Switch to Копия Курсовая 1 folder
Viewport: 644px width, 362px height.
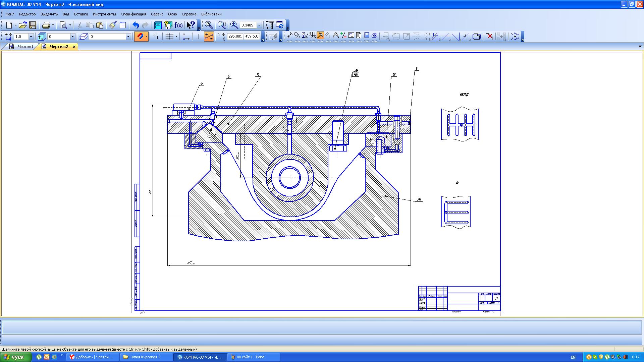pyautogui.click(x=146, y=357)
